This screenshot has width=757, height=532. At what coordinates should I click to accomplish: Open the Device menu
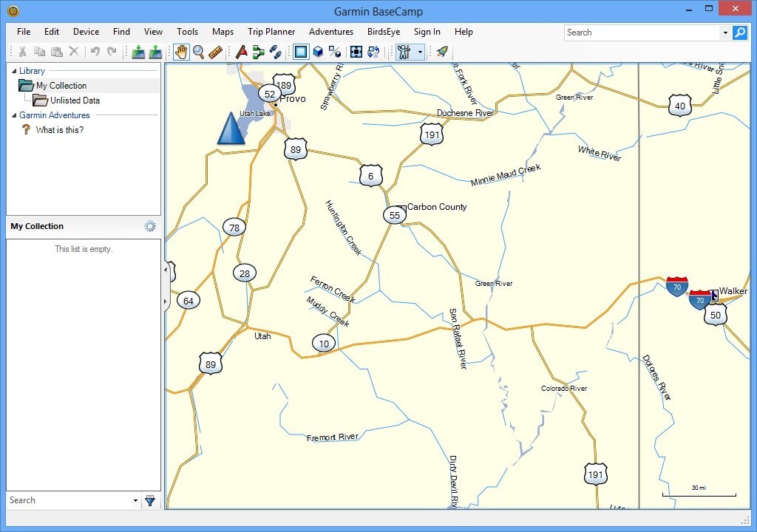pos(86,31)
